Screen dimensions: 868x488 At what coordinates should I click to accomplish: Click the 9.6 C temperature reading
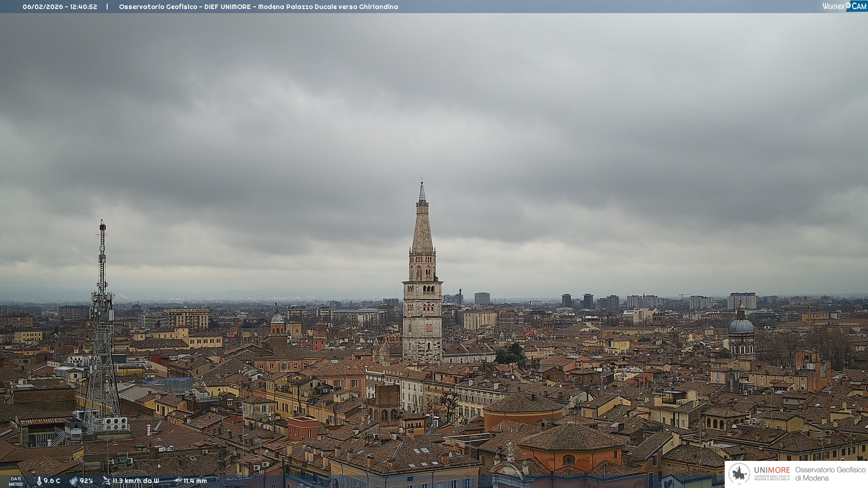pos(52,481)
